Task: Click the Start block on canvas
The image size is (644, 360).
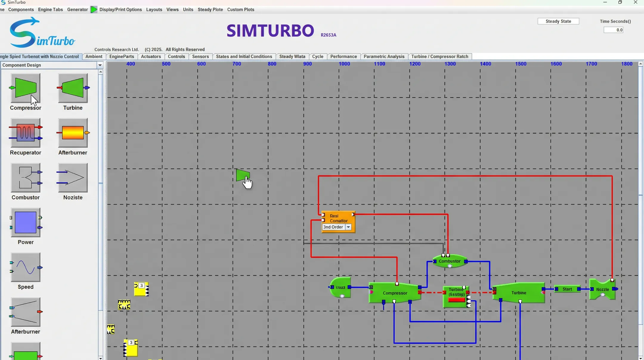Action: point(567,289)
